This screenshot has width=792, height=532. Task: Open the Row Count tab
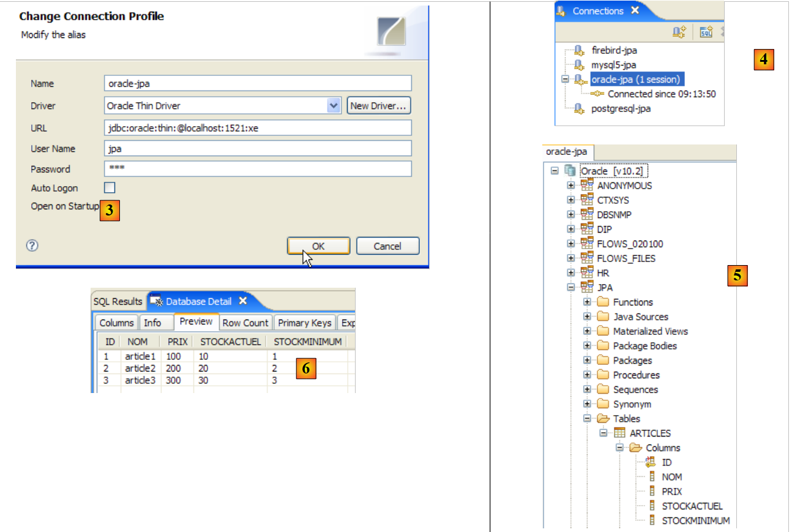tap(245, 323)
